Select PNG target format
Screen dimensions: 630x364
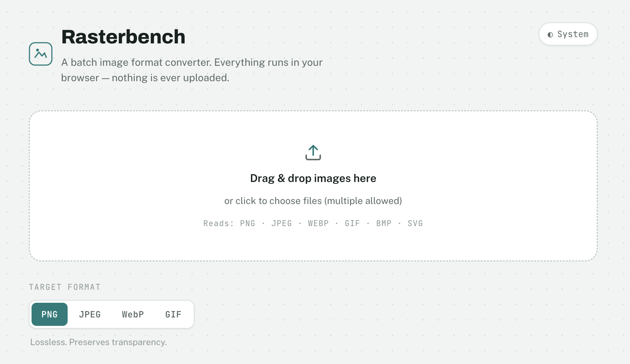[49, 314]
